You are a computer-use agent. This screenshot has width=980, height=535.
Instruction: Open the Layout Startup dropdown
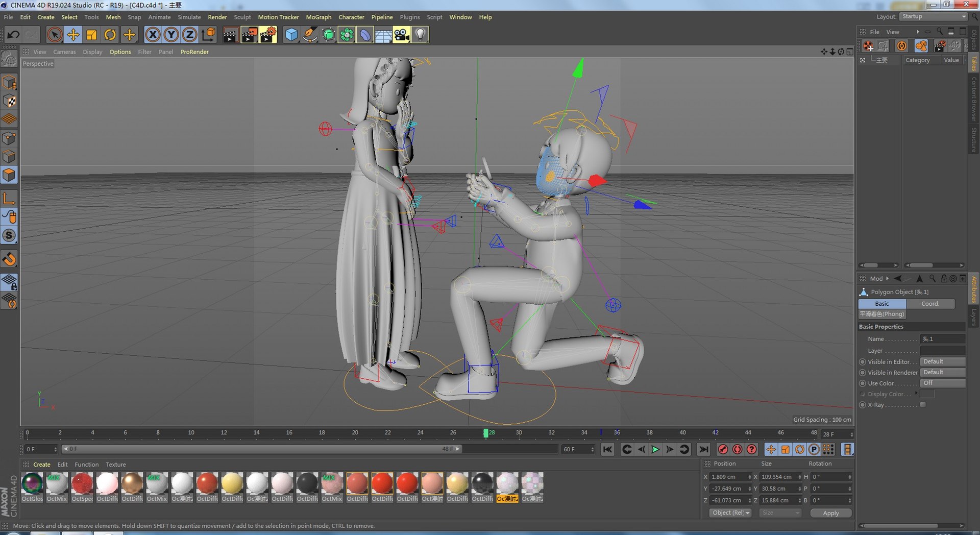pos(934,16)
